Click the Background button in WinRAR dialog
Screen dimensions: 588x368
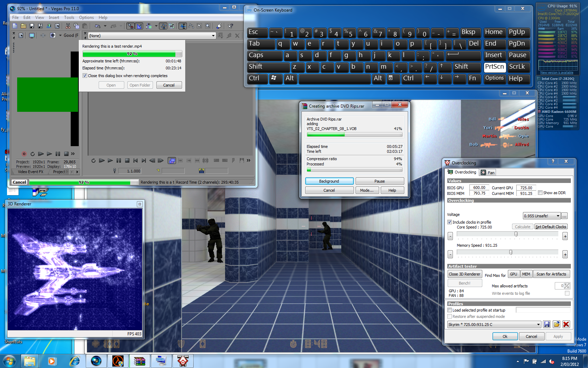pyautogui.click(x=329, y=181)
